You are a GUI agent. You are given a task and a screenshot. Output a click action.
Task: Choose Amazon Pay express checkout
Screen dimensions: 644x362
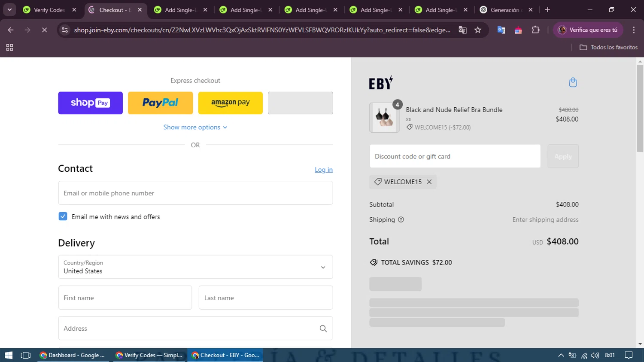230,103
